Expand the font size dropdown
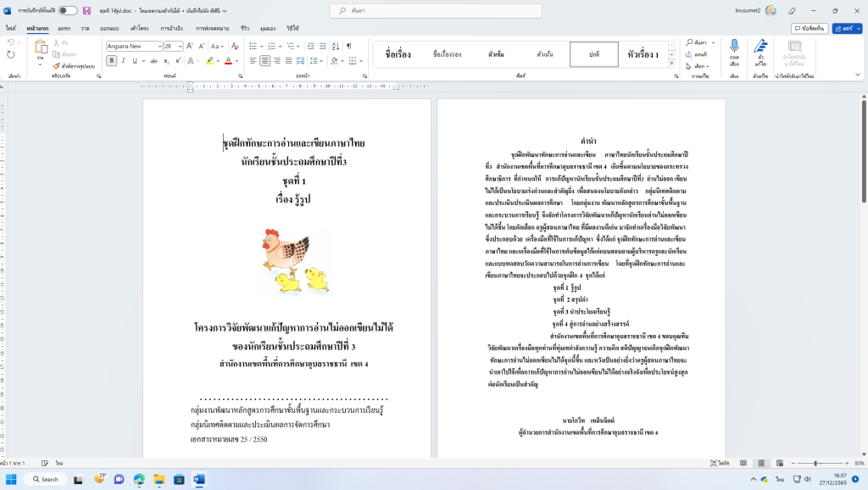This screenshot has height=490, width=868. click(x=180, y=46)
